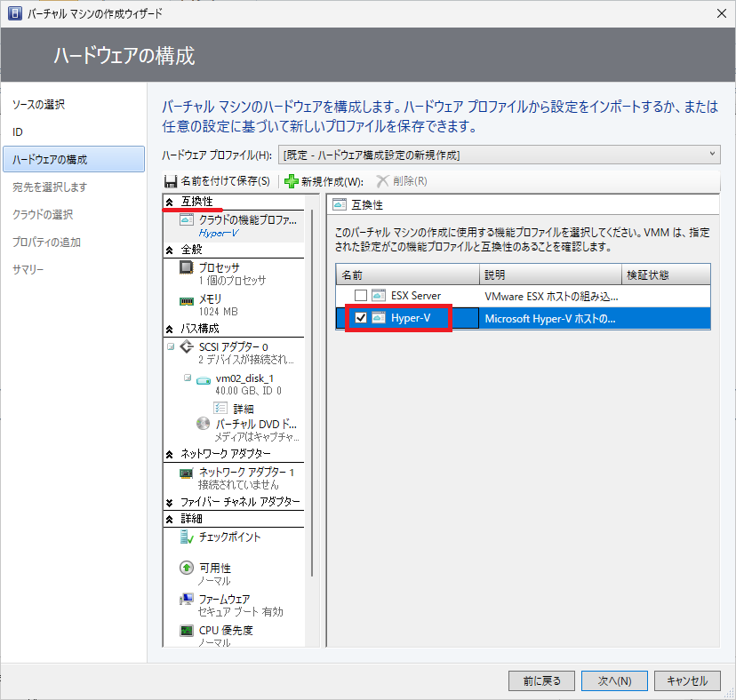Click the floppy disk save icon

(171, 181)
